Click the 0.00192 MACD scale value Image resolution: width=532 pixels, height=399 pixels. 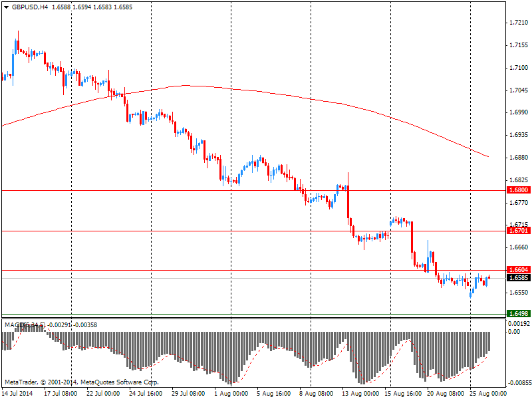click(x=519, y=324)
